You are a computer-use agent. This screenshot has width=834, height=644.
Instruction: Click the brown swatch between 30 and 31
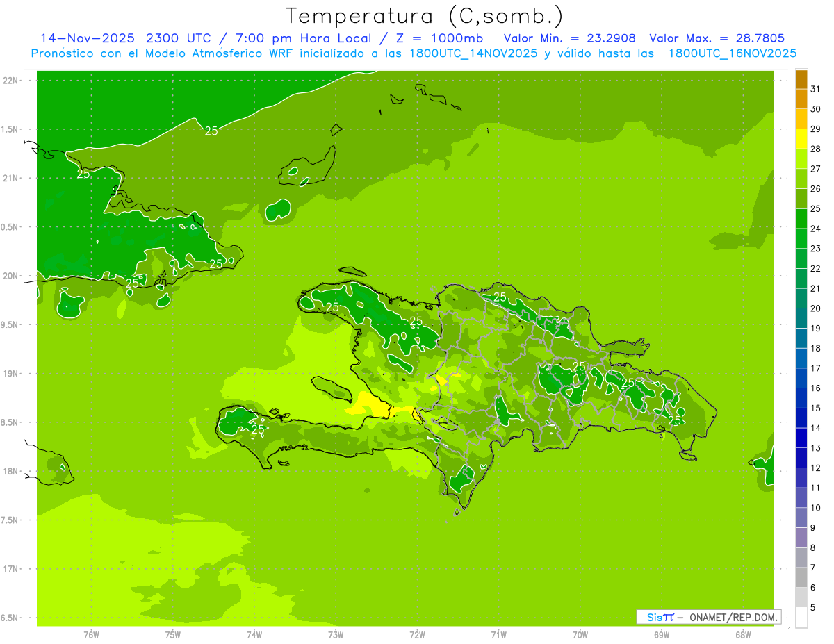pyautogui.click(x=801, y=99)
